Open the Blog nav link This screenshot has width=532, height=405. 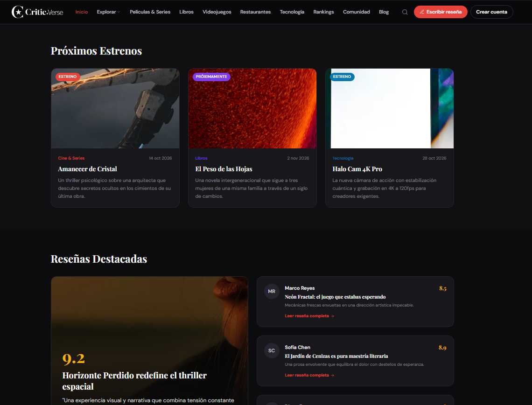pos(384,12)
